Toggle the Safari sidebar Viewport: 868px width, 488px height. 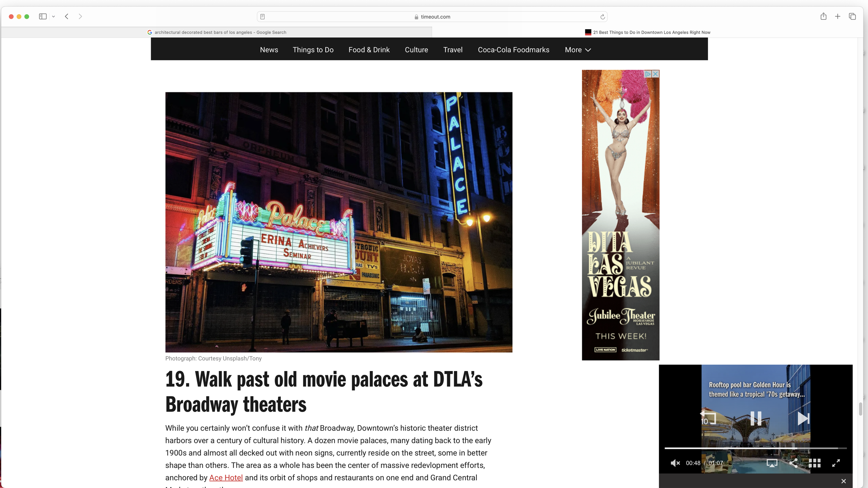[x=43, y=16]
